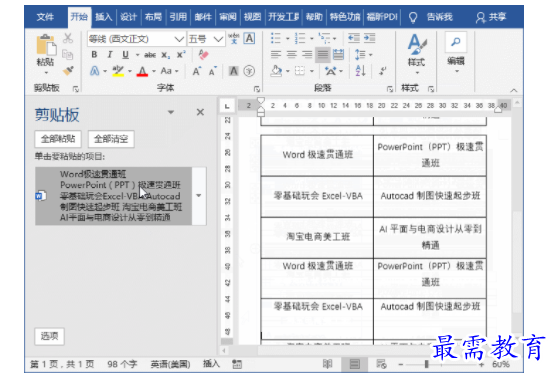The image size is (554, 379).
Task: Click the Cut scissors icon
Action: tap(67, 38)
